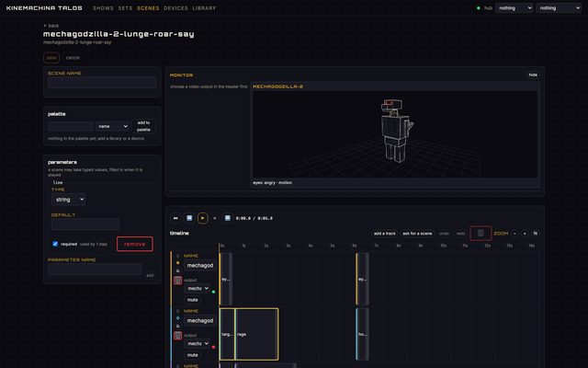Open the output dropdown on first track
Screen dimensions: 588x368
pyautogui.click(x=197, y=288)
